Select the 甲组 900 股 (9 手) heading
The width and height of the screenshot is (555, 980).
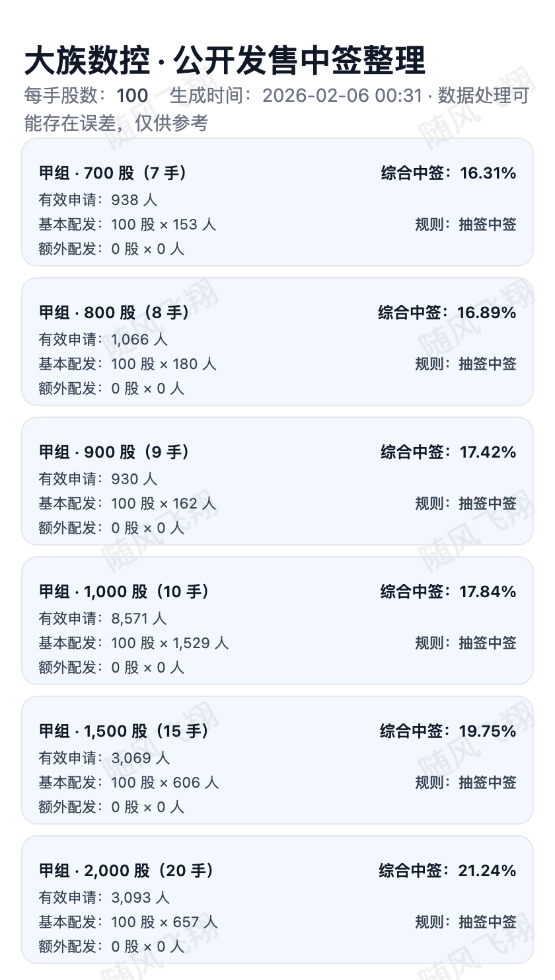tap(114, 452)
